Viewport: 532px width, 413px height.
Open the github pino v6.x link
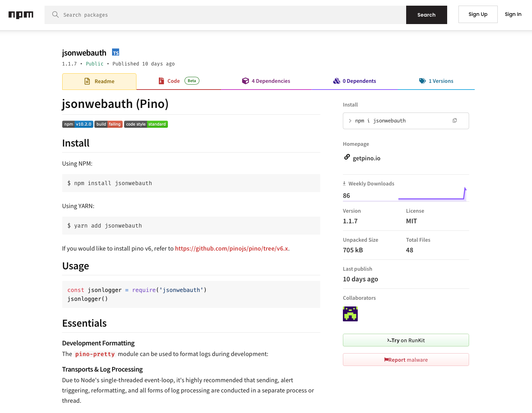point(232,248)
